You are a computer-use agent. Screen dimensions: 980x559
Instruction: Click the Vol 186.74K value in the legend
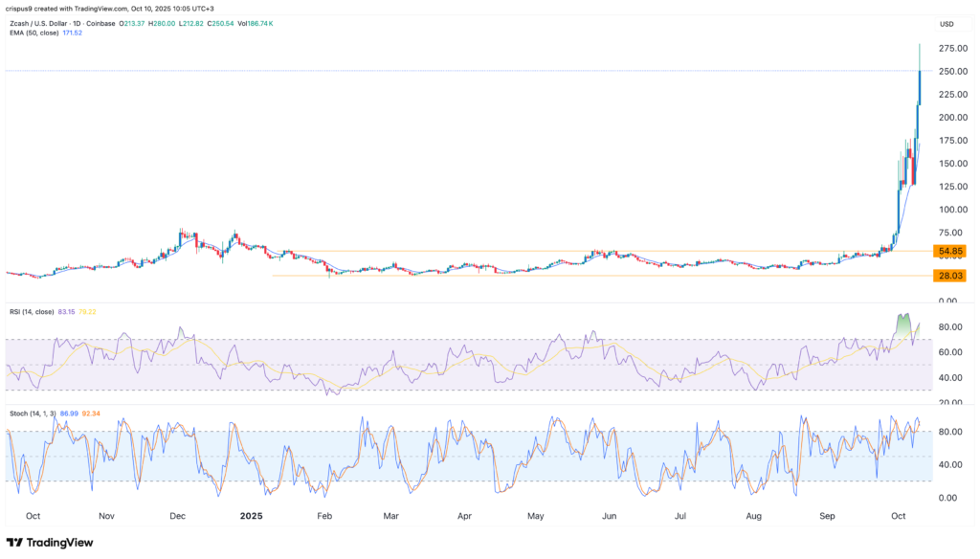254,23
